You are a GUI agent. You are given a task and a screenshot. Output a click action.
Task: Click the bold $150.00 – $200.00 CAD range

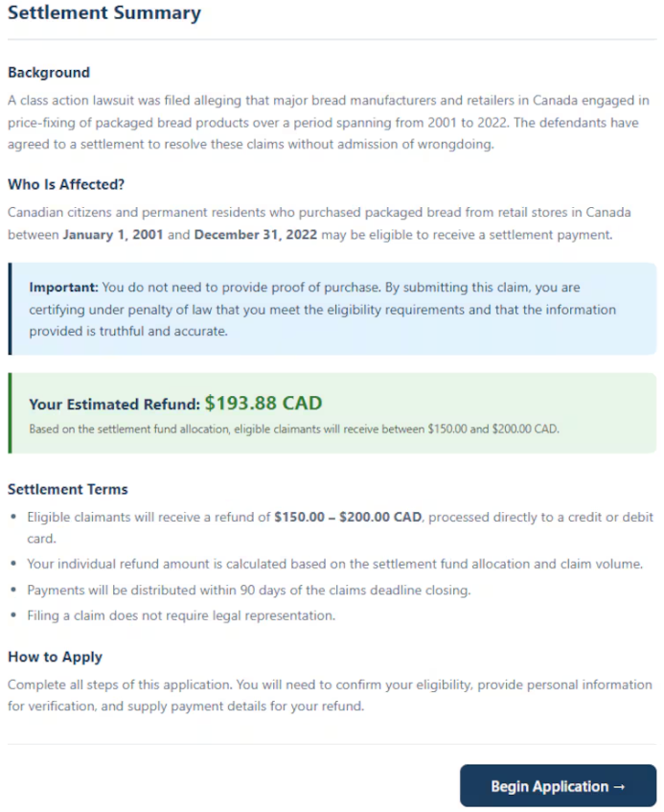click(x=350, y=517)
